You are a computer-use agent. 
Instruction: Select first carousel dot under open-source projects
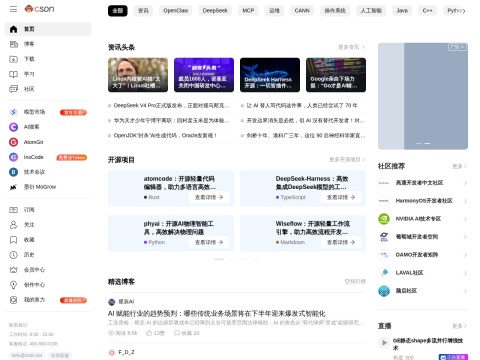coord(219,259)
